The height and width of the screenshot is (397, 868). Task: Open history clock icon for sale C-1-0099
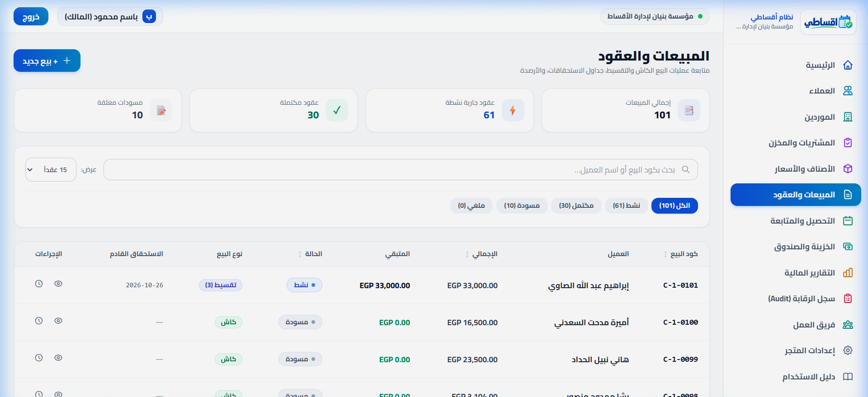point(39,358)
